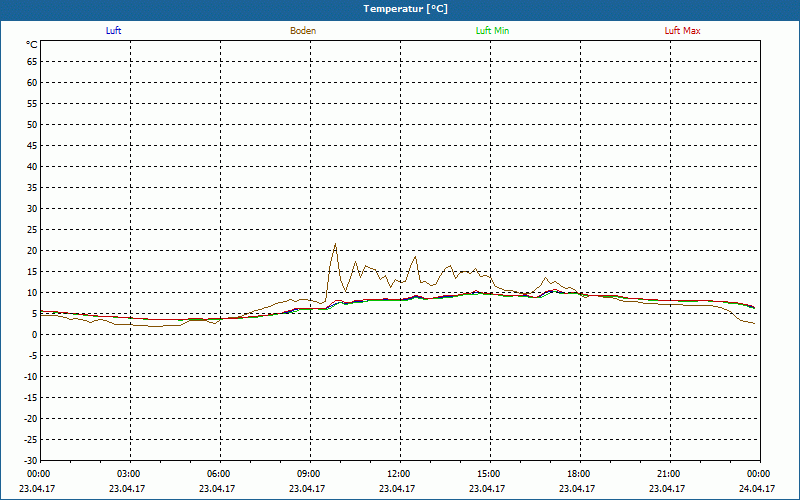Click the 65 y-axis value

pos(32,62)
